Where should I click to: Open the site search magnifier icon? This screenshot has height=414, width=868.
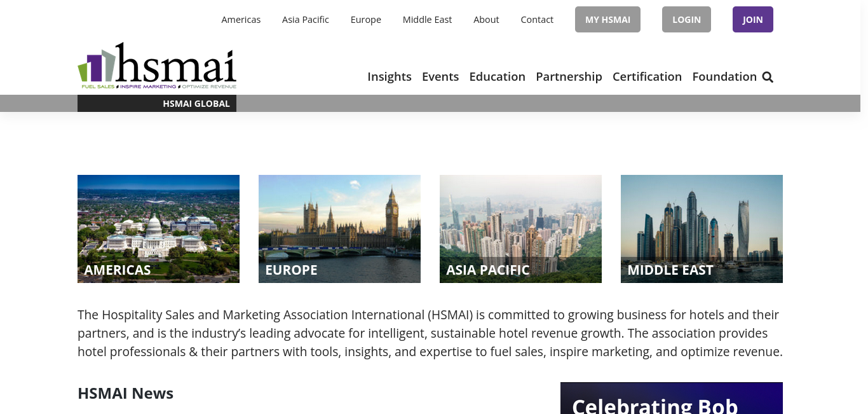pyautogui.click(x=768, y=77)
